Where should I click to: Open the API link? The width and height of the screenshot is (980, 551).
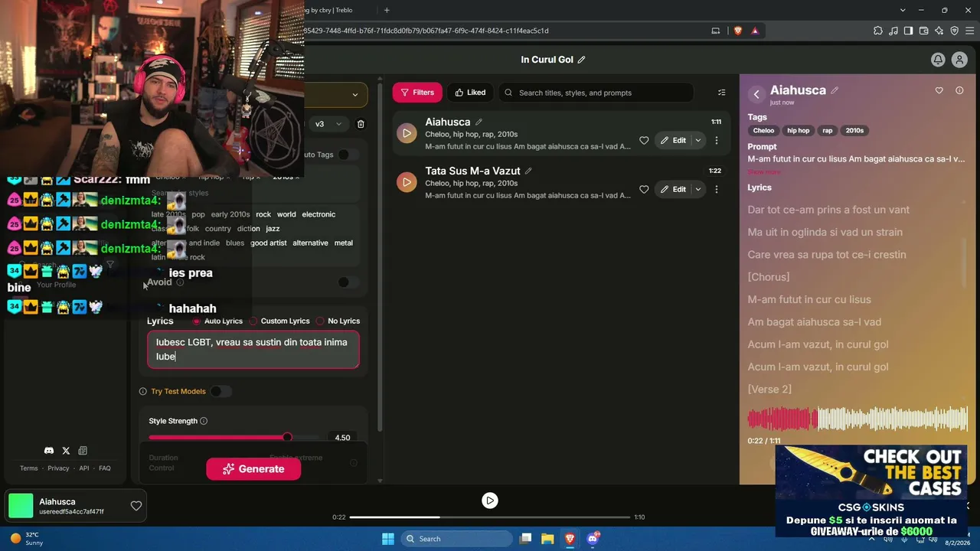(x=84, y=468)
